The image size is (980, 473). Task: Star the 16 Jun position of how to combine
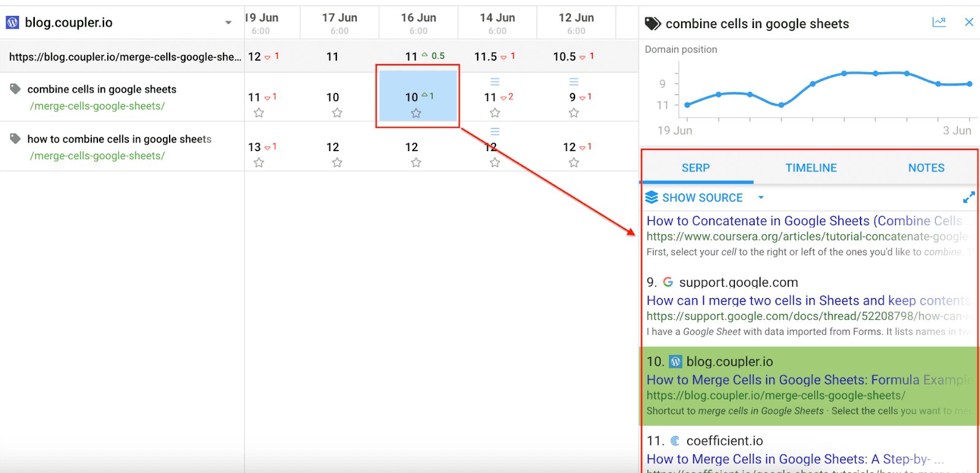(x=416, y=163)
